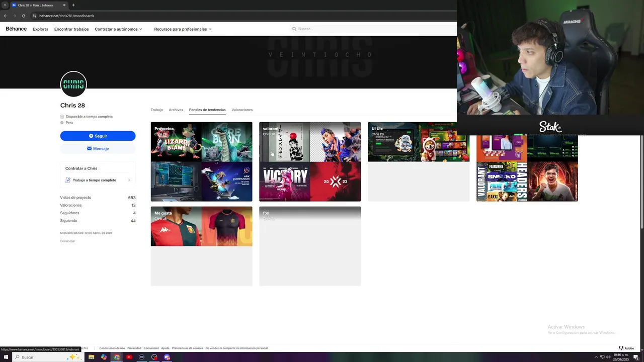The height and width of the screenshot is (362, 644).
Task: Click the Denunciar link
Action: coord(67,241)
